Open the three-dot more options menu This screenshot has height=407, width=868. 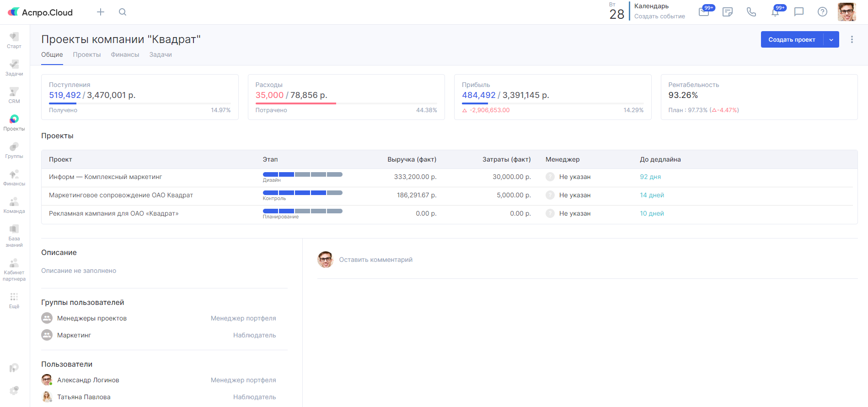click(x=852, y=40)
